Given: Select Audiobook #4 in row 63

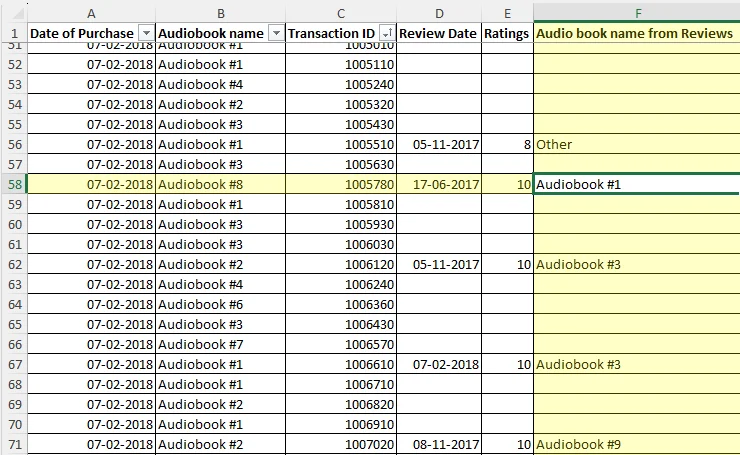Looking at the screenshot, I should [x=220, y=285].
